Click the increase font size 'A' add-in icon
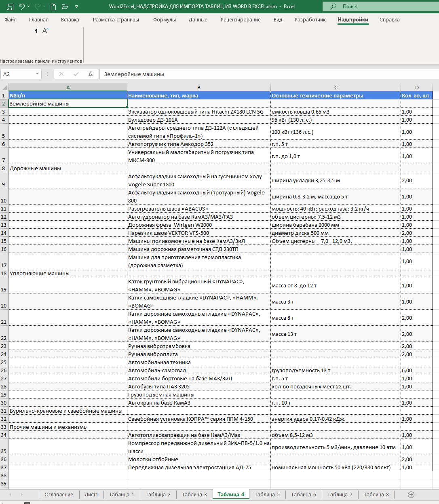Screen dimensions: 439x504 45,31
